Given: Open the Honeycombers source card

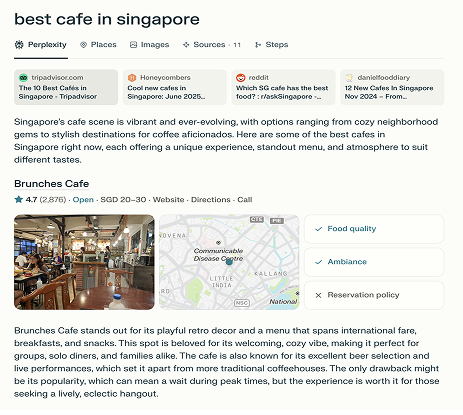Looking at the screenshot, I should pyautogui.click(x=175, y=87).
